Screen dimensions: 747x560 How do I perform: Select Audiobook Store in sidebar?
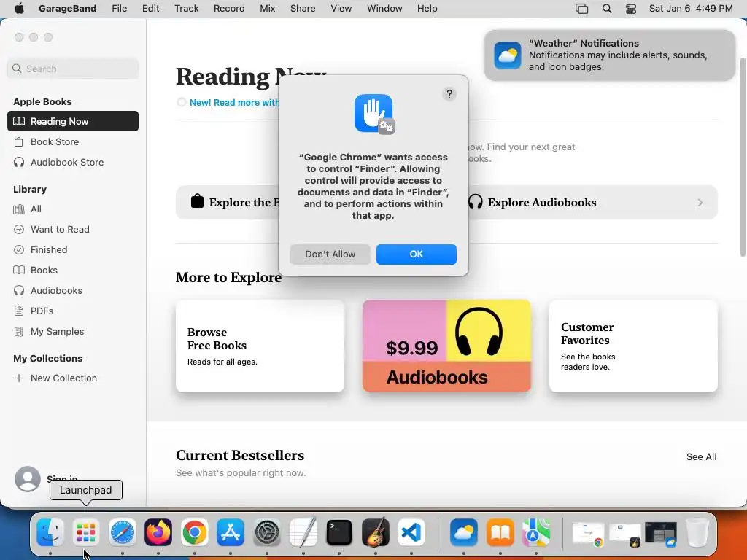coord(73,162)
